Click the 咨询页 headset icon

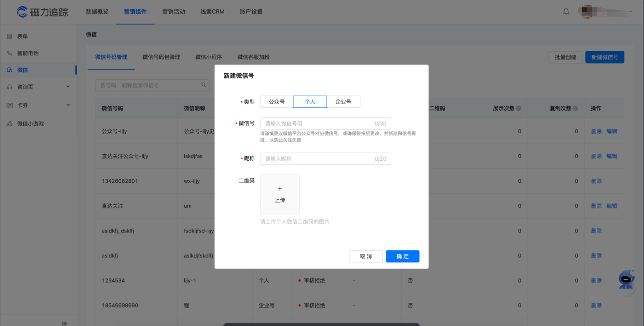click(x=9, y=87)
